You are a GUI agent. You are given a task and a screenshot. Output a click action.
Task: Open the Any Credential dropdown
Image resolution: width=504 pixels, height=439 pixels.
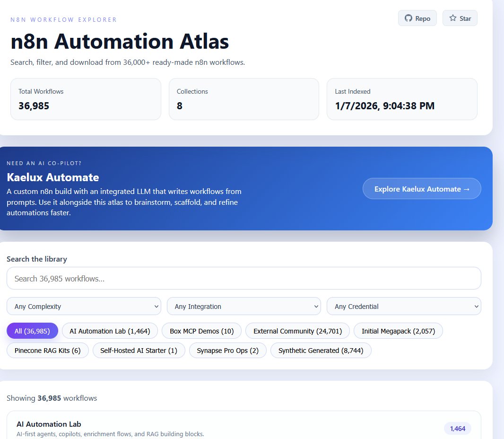click(x=404, y=307)
